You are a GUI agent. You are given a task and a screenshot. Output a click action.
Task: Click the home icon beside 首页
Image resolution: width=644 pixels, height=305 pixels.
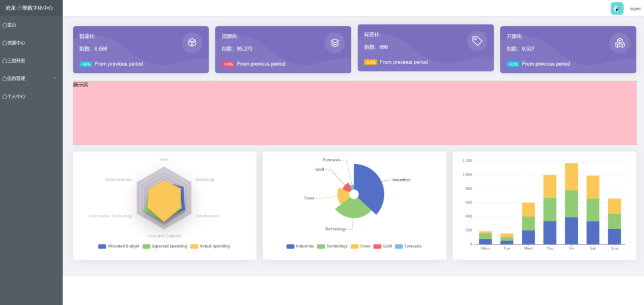point(5,25)
